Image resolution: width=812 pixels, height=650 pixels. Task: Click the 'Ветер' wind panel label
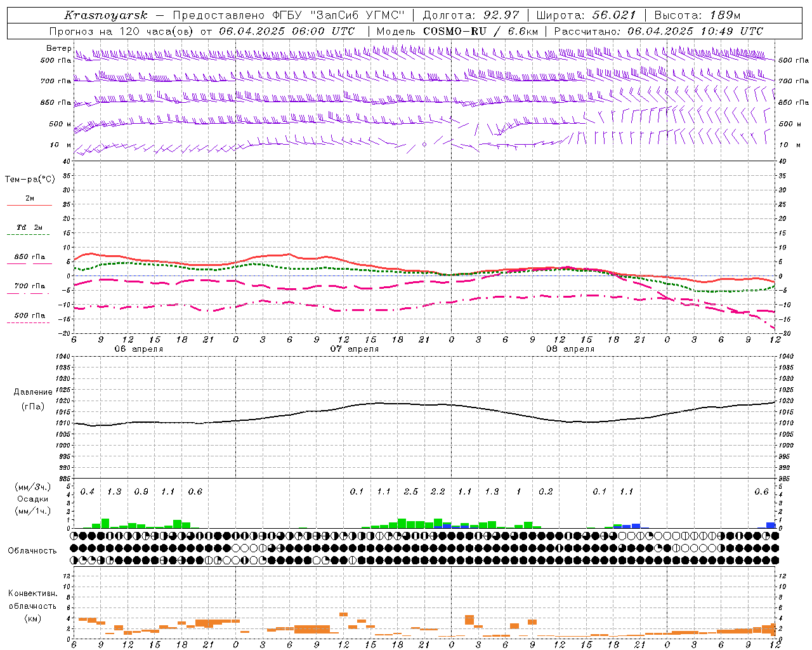point(58,48)
